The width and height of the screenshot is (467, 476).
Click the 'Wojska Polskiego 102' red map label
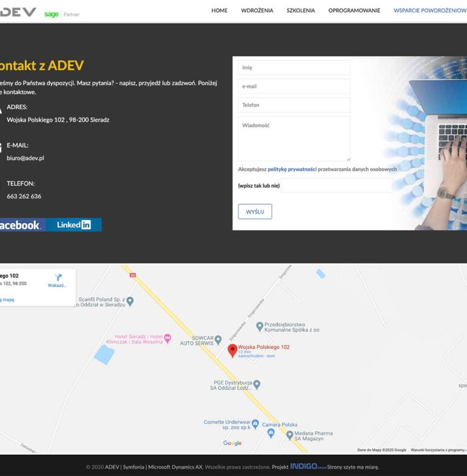pyautogui.click(x=264, y=347)
